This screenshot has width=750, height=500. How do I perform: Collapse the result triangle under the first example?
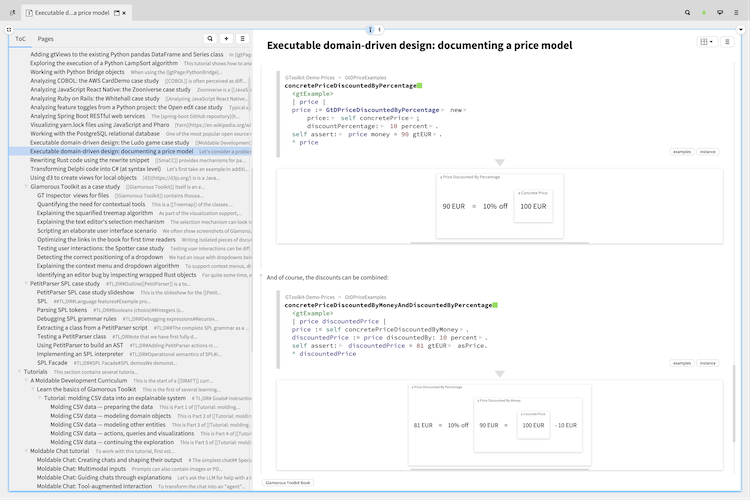tap(499, 163)
